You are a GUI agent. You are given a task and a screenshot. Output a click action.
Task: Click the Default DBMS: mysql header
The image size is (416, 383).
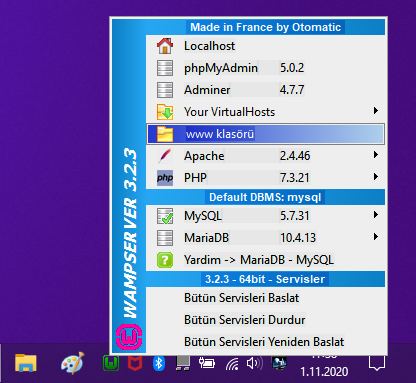(265, 197)
